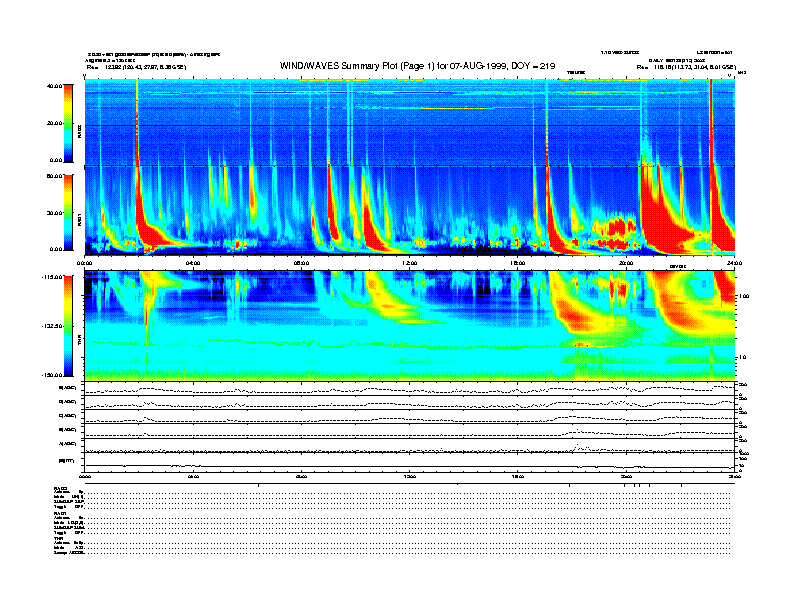Click the -115.00 label on TNR scale
The image size is (792, 612).
pyautogui.click(x=52, y=277)
